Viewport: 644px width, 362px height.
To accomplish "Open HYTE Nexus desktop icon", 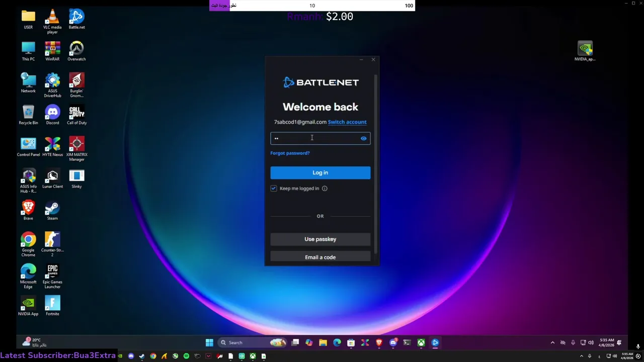I will tap(52, 146).
